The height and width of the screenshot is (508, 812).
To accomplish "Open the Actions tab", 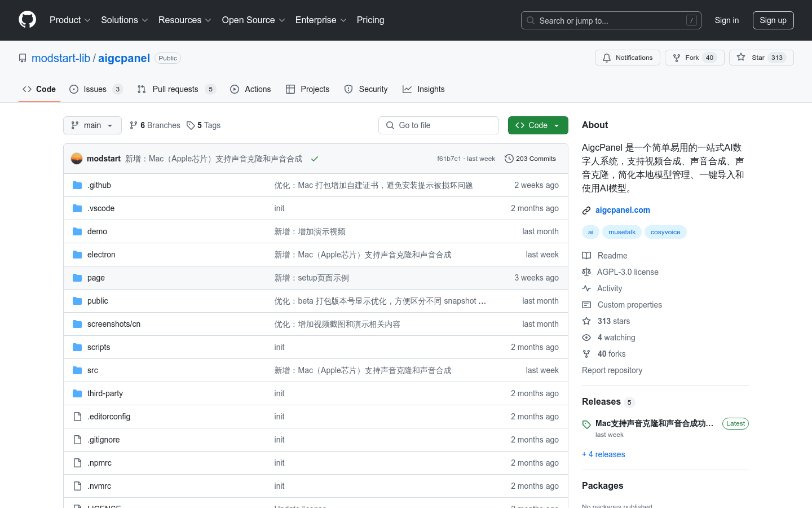I will [250, 89].
